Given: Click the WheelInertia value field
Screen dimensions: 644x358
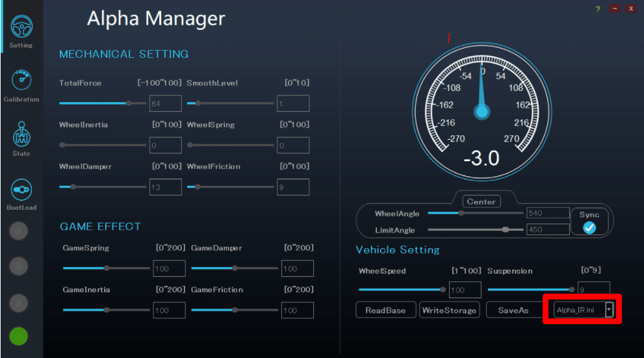Looking at the screenshot, I should (166, 146).
